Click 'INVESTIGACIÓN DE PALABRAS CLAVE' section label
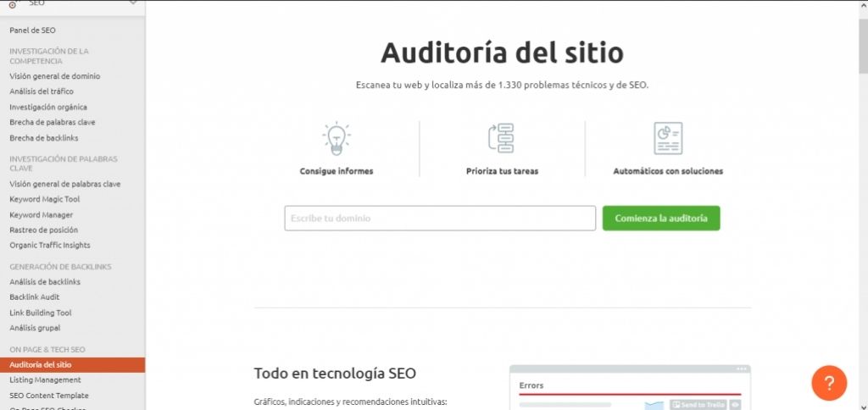Screen dimensions: 868x410 pyautogui.click(x=64, y=163)
